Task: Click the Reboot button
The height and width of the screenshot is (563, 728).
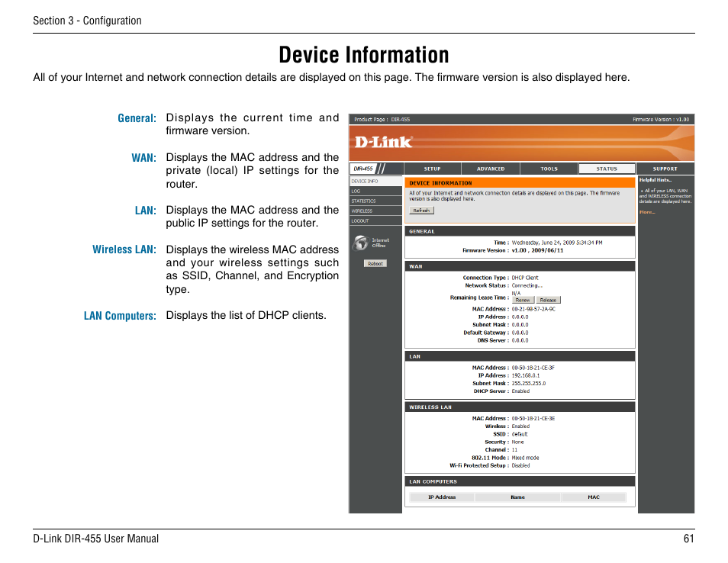Action: (x=375, y=264)
